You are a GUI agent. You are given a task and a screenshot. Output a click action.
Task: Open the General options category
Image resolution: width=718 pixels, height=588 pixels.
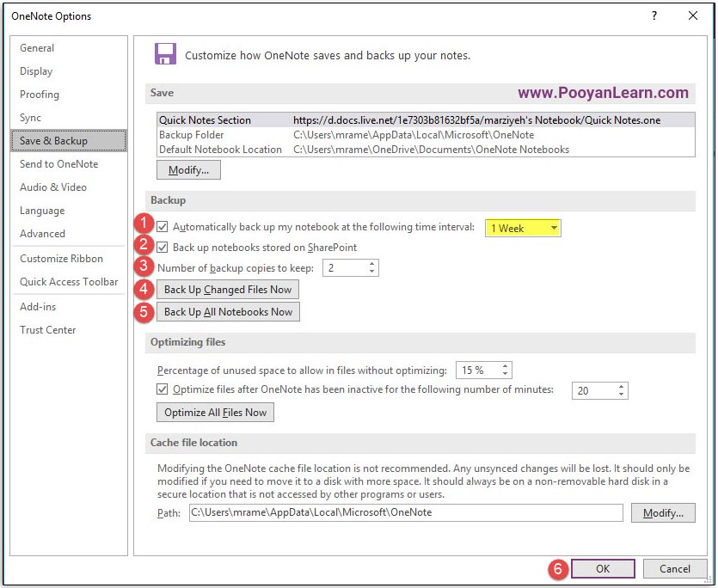[68, 48]
